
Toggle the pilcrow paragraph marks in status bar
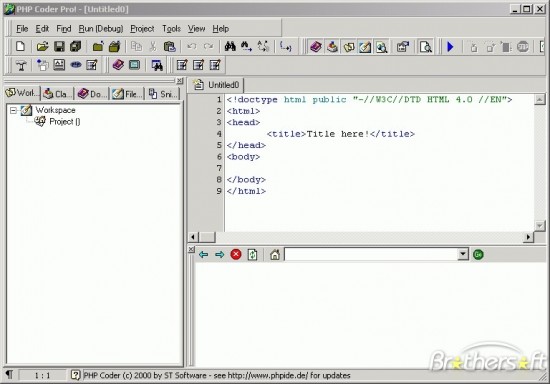[x=9, y=375]
